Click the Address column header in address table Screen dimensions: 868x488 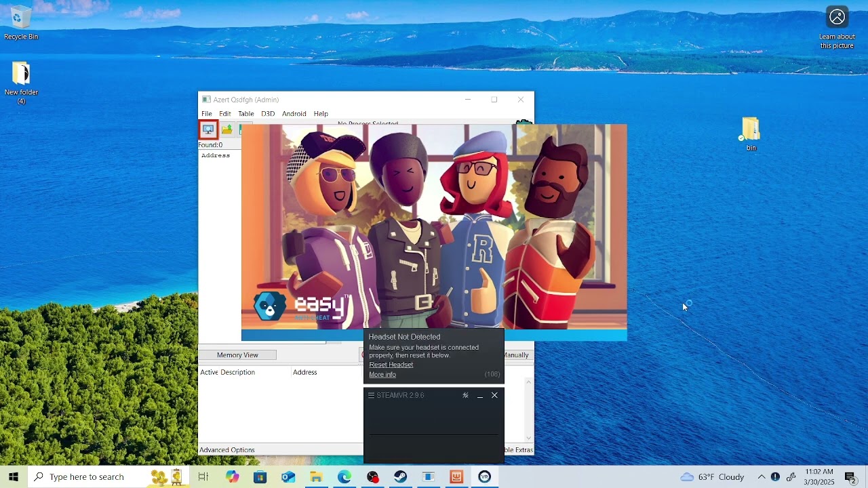tap(305, 372)
